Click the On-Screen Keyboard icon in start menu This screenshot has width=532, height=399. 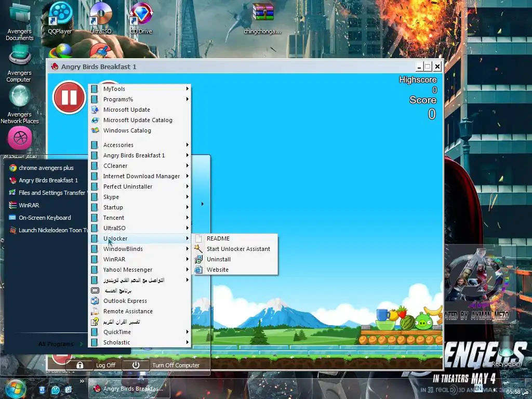(x=13, y=218)
